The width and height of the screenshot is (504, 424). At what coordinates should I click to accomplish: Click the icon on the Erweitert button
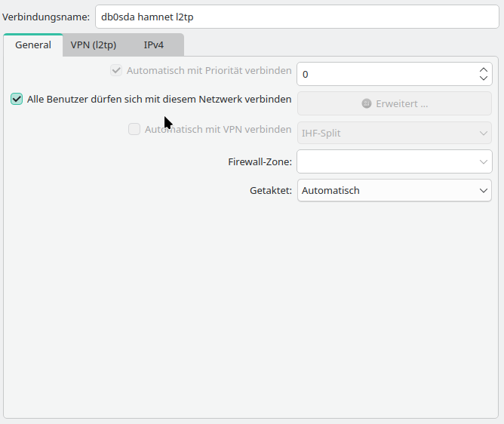coord(367,103)
